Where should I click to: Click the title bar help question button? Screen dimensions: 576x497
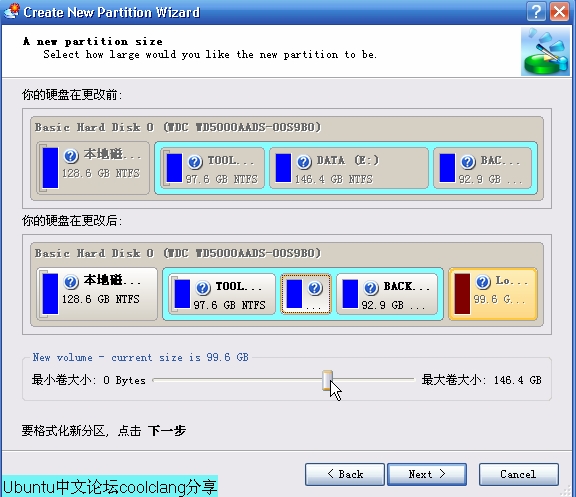(536, 12)
